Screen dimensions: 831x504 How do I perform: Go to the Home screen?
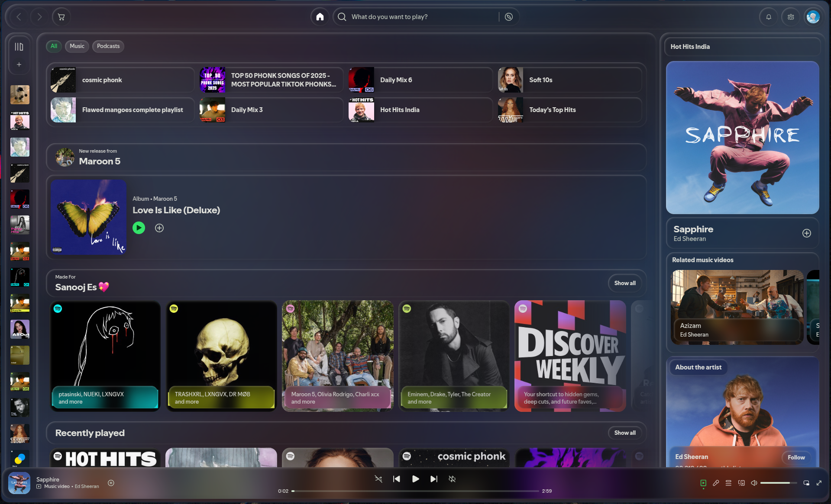[x=320, y=17]
